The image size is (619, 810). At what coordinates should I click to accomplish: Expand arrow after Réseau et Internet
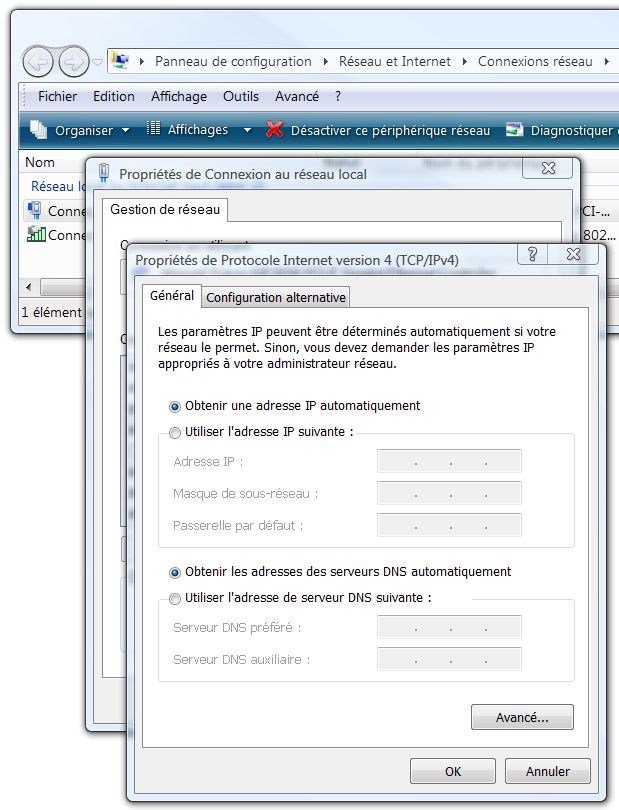pos(465,62)
